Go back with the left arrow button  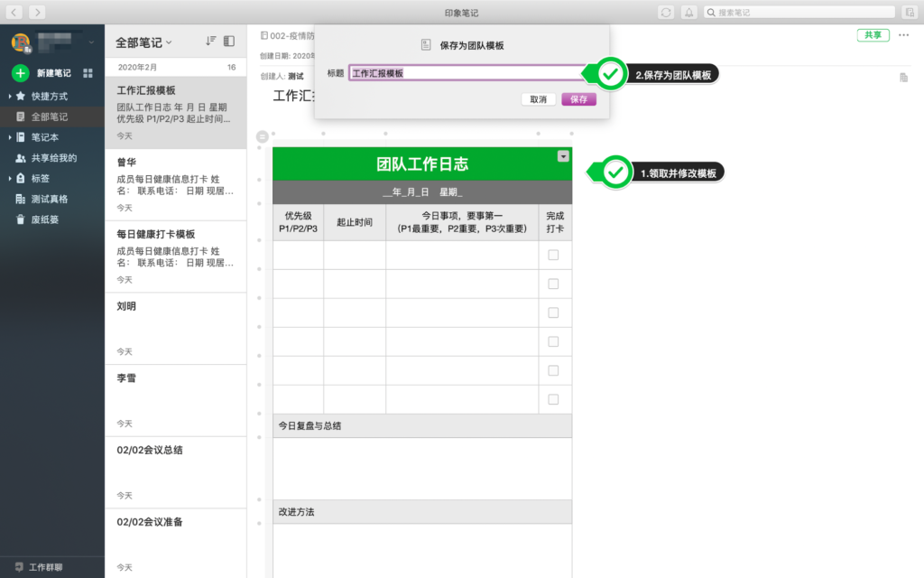(14, 12)
